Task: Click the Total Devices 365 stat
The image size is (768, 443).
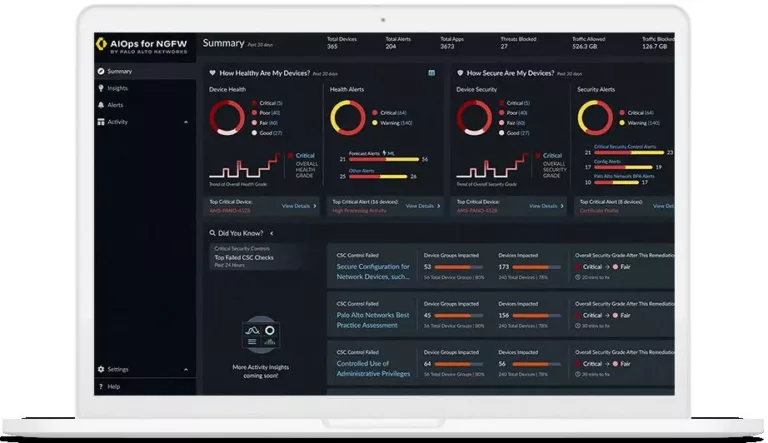Action: [342, 43]
